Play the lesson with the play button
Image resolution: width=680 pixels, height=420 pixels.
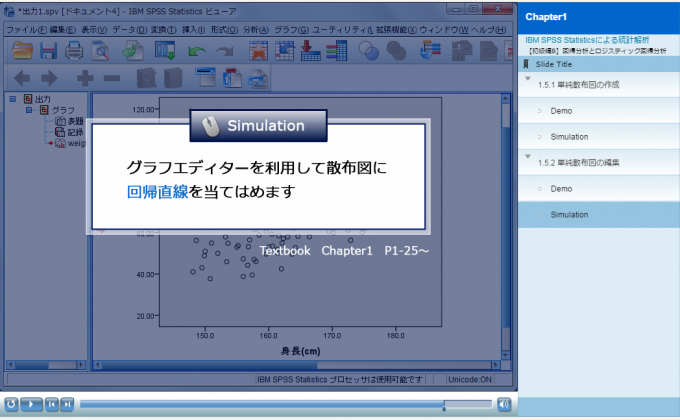31,404
